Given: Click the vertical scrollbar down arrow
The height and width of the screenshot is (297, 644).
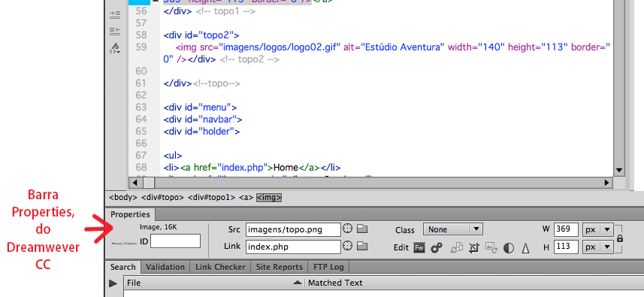Looking at the screenshot, I should tap(619, 170).
